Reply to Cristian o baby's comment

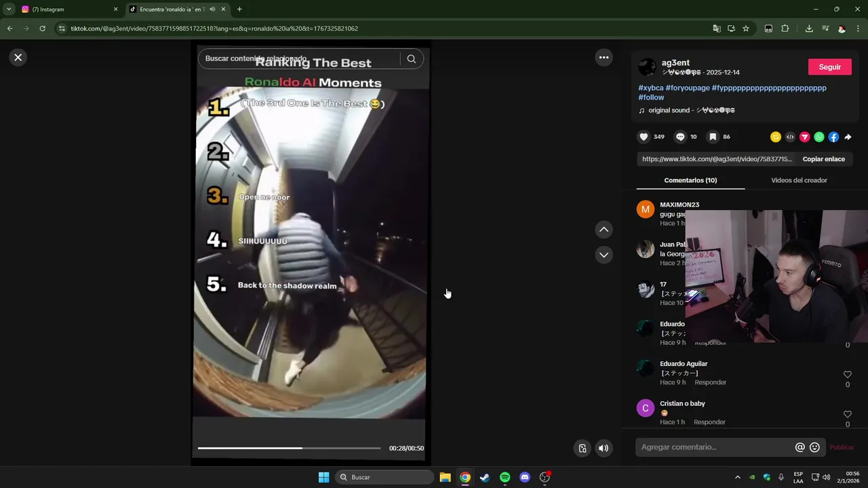coord(709,422)
